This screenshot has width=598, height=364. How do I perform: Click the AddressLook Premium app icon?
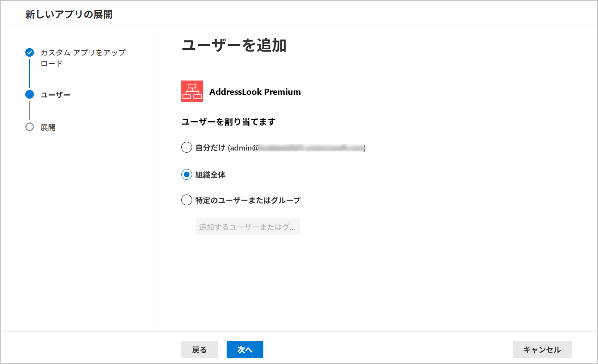192,91
